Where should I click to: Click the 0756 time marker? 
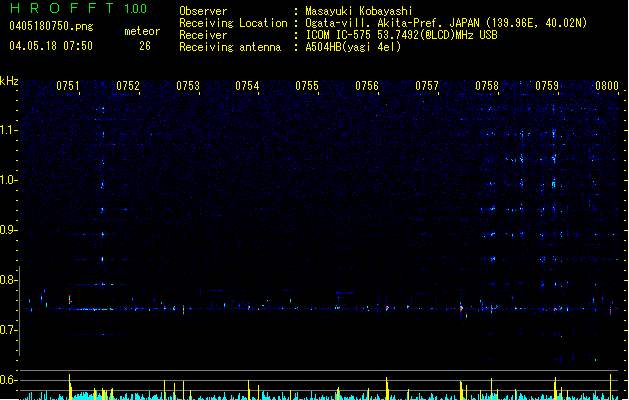point(367,86)
